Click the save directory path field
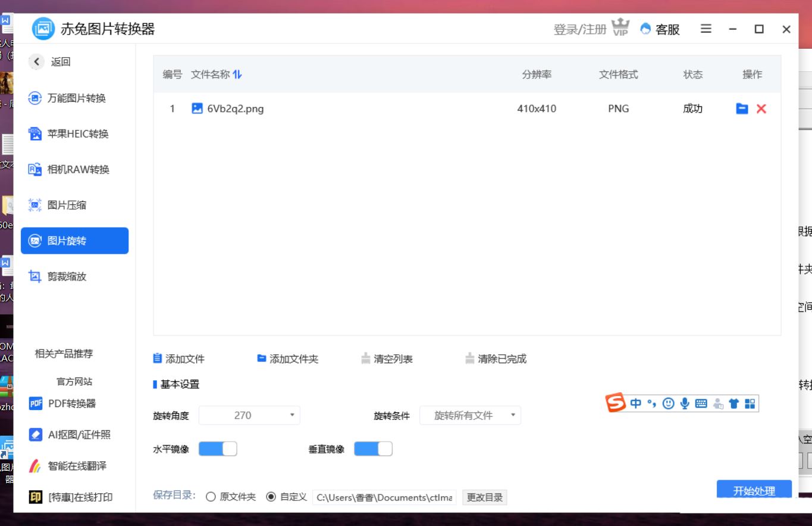Image resolution: width=812 pixels, height=526 pixels. 385,497
